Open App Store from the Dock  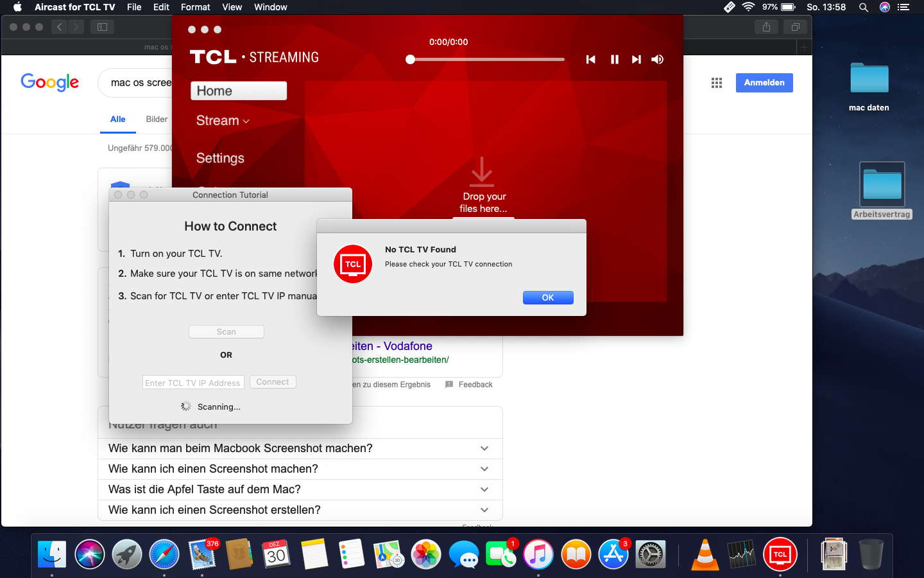tap(613, 554)
